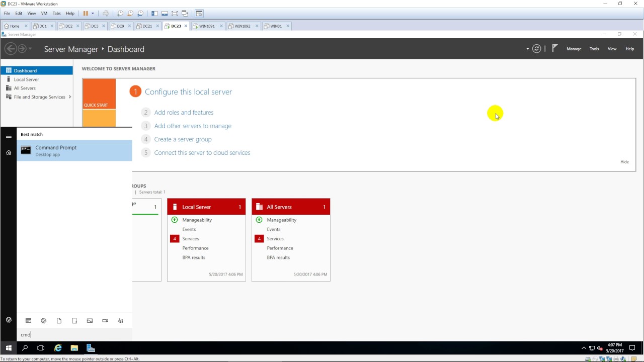Close the WIN81 tab
The image size is (644, 362).
[288, 26]
